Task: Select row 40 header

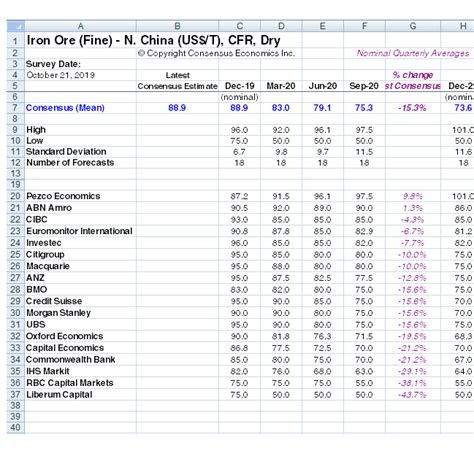Action: [x=15, y=427]
